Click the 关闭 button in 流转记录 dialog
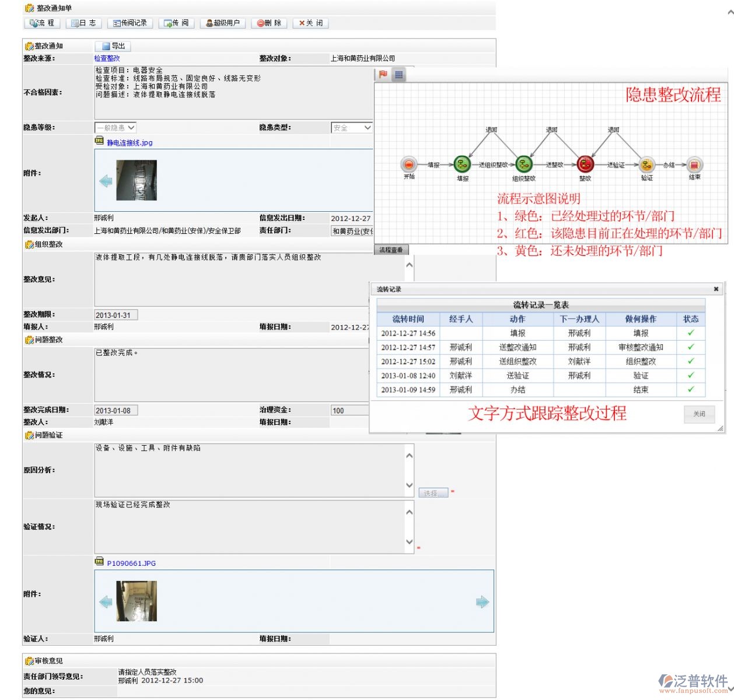This screenshot has width=734, height=700. pyautogui.click(x=699, y=414)
